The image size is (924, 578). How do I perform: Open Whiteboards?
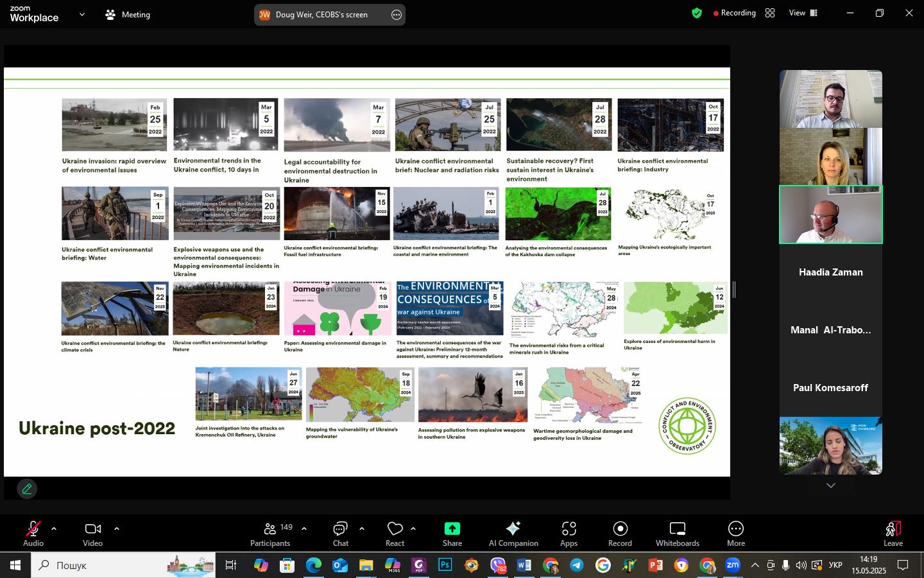(x=677, y=533)
